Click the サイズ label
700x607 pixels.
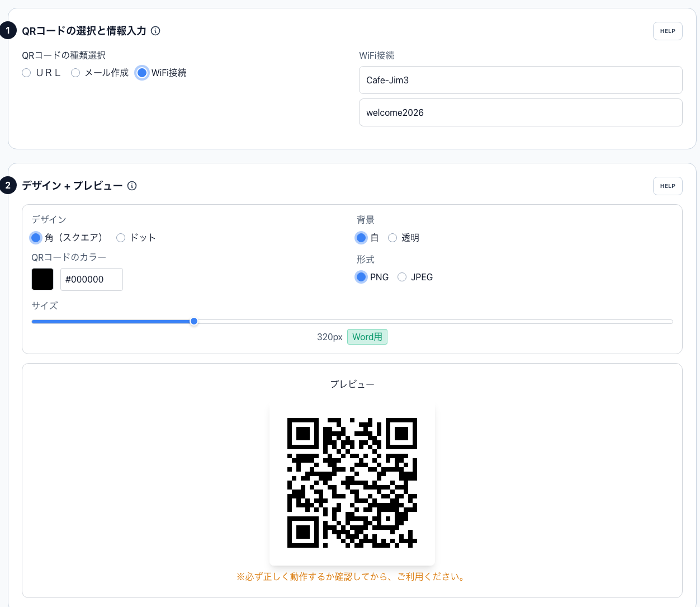point(45,306)
